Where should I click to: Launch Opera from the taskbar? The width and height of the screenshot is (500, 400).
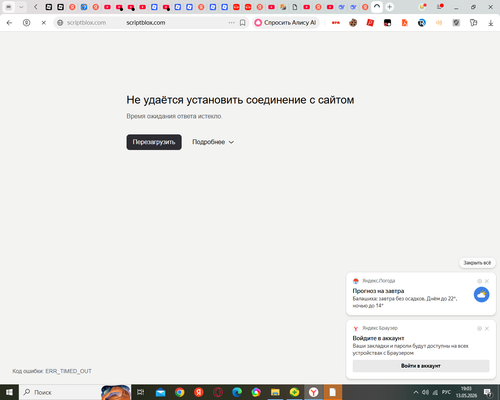click(218, 392)
